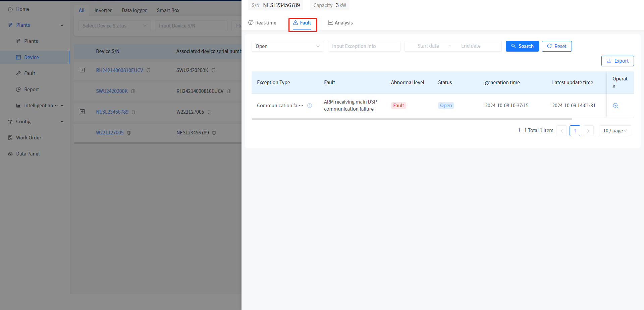Viewport: 644px width, 310px height.
Task: Click help icon beside Communication failure type
Action: pyautogui.click(x=310, y=106)
